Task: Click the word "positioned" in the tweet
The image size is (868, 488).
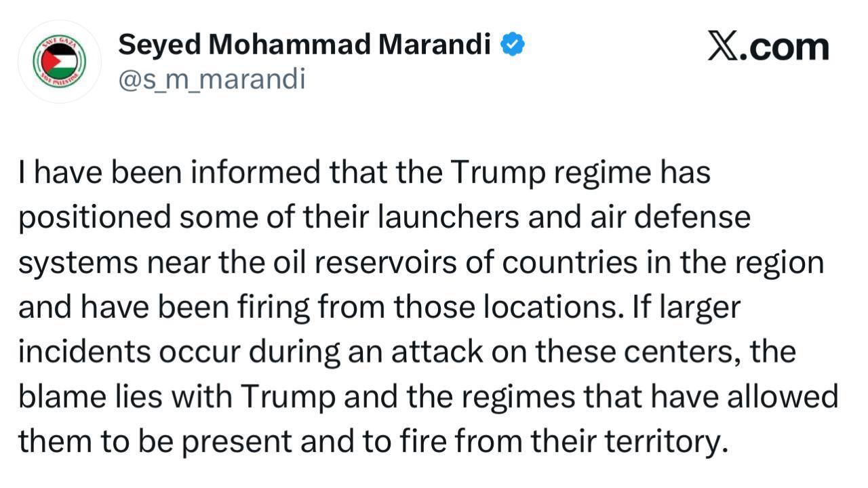Action: click(x=94, y=218)
